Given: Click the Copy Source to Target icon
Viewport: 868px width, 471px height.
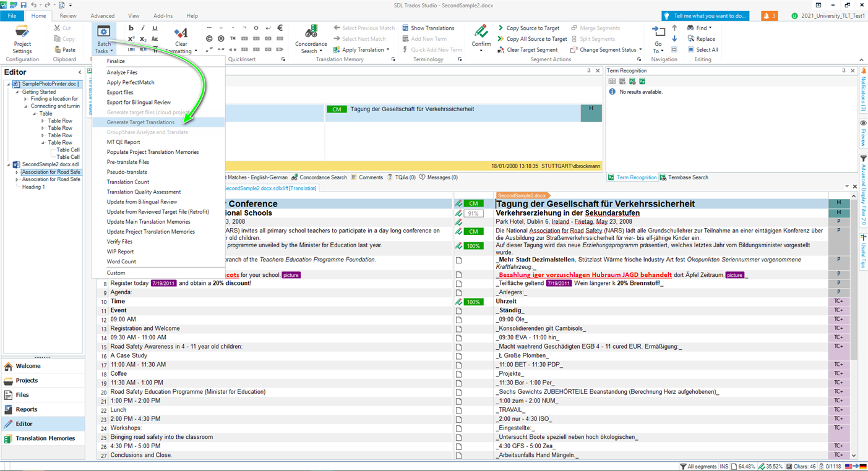Looking at the screenshot, I should coord(501,28).
